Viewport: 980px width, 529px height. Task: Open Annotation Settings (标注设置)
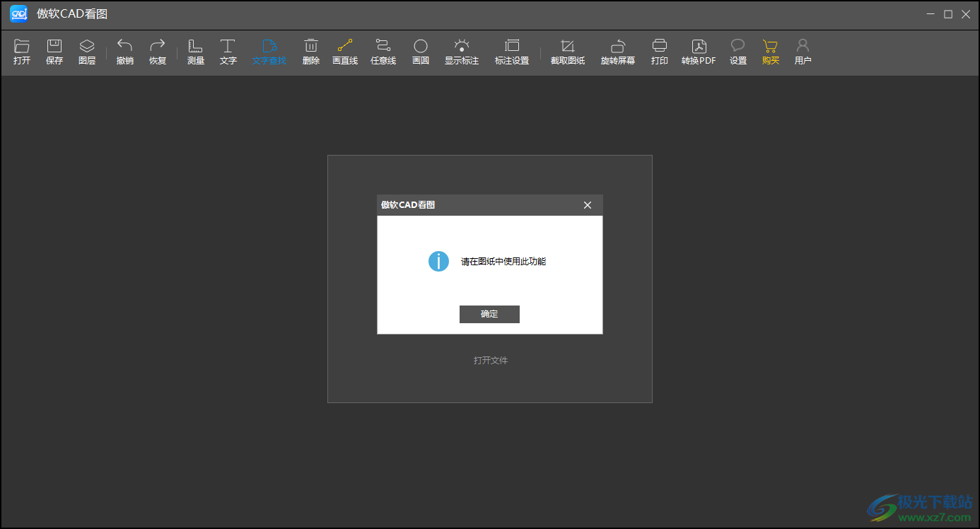tap(512, 47)
